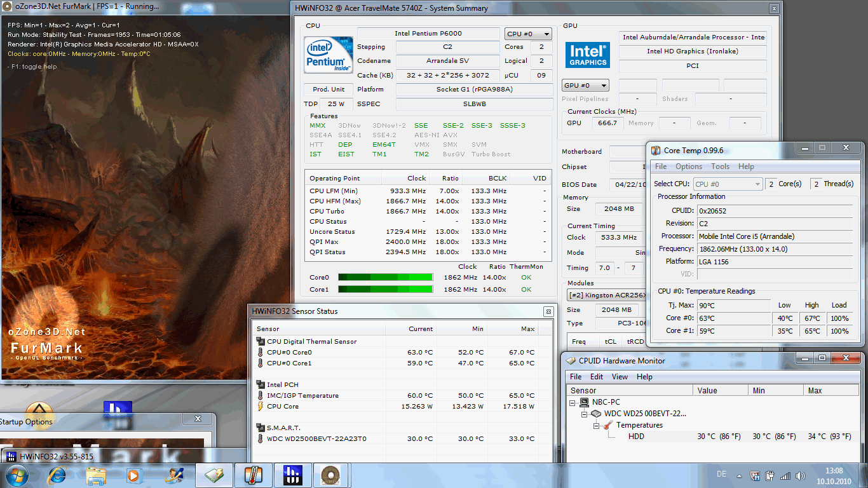Open the network signal tray icon
The height and width of the screenshot is (488, 868).
tap(785, 475)
